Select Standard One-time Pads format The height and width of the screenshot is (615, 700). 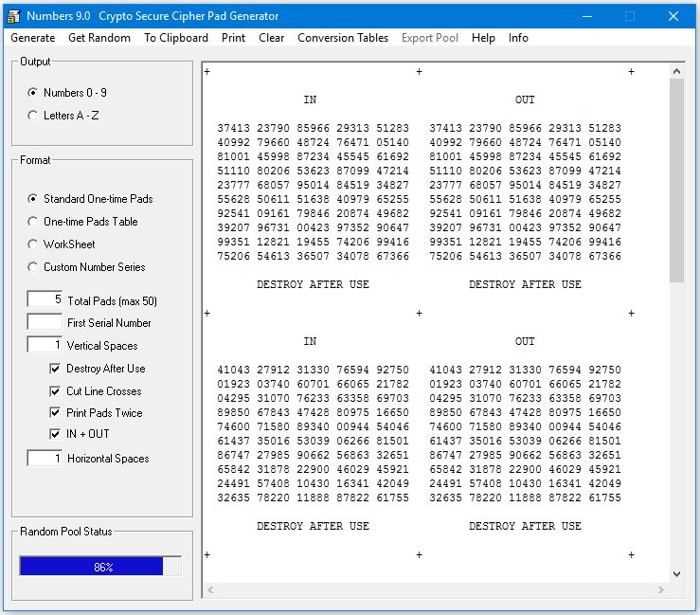pyautogui.click(x=90, y=199)
